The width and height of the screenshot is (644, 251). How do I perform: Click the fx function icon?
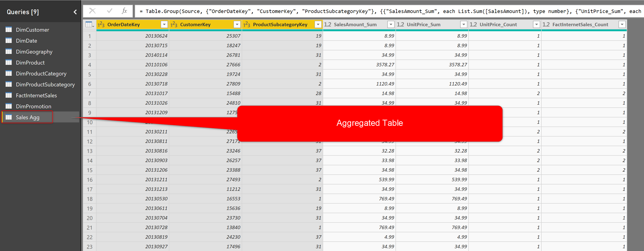(x=124, y=11)
